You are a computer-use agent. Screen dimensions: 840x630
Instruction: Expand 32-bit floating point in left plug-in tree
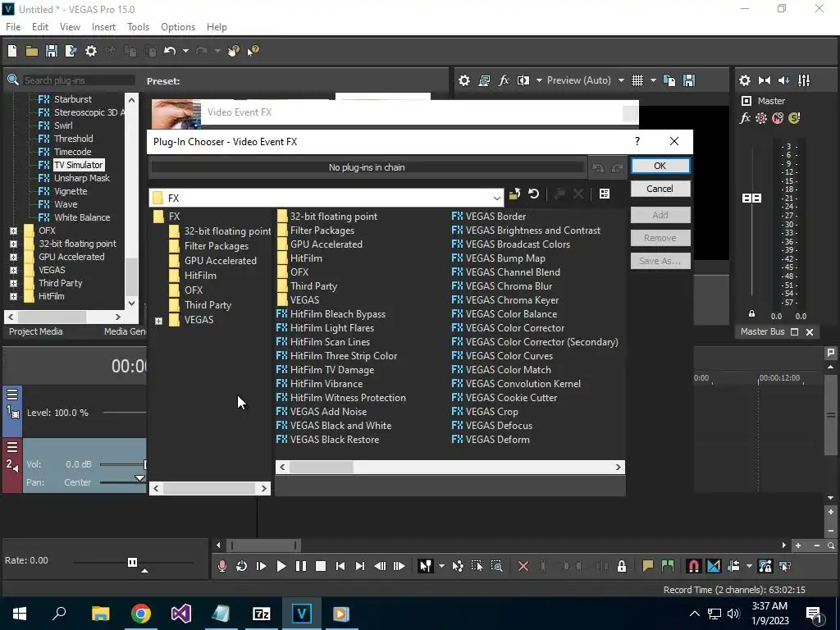13,244
